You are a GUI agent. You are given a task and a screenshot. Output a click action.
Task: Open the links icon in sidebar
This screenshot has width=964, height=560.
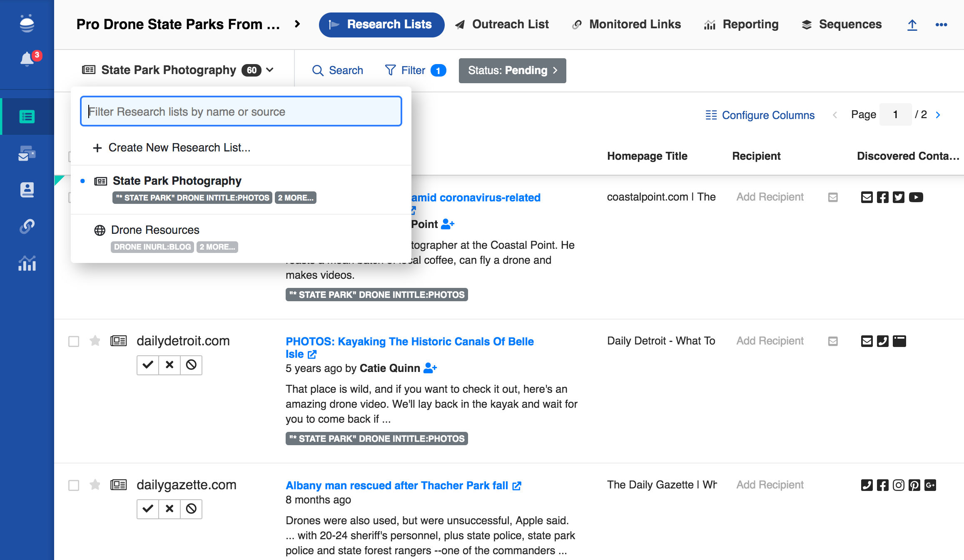pyautogui.click(x=27, y=226)
